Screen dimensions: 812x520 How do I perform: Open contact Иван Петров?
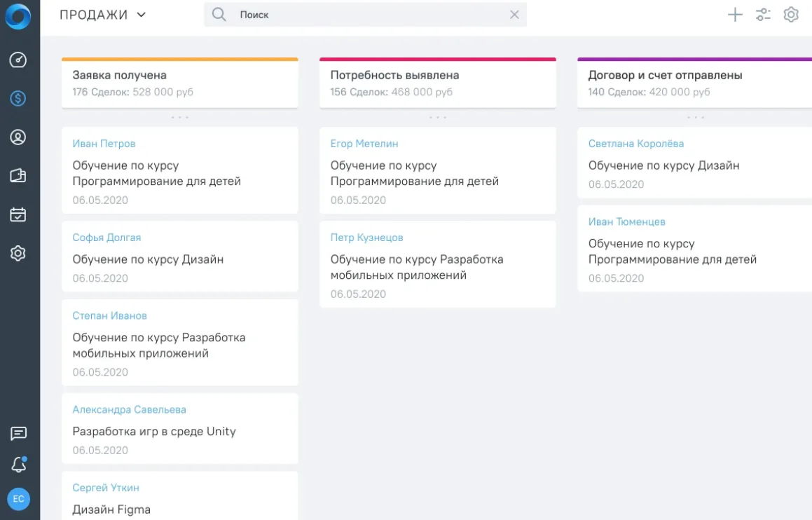(104, 144)
